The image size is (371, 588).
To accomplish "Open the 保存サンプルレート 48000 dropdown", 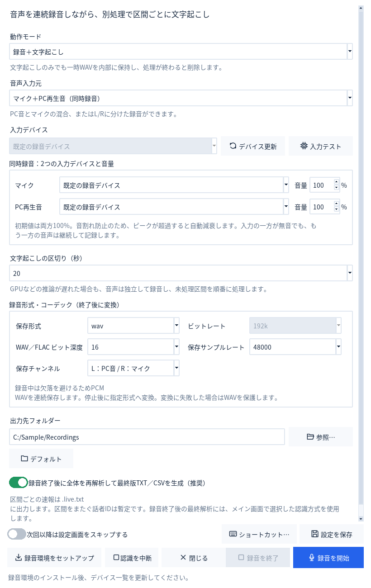I will click(338, 347).
